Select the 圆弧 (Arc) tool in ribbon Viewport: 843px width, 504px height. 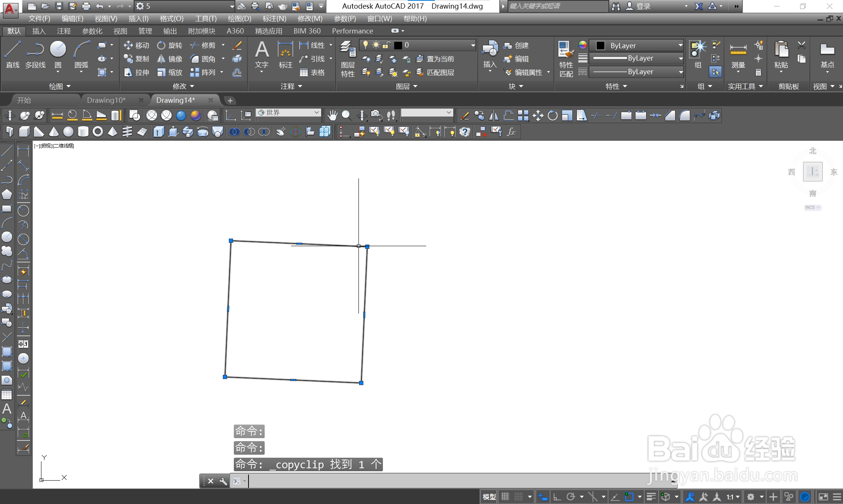(x=81, y=55)
